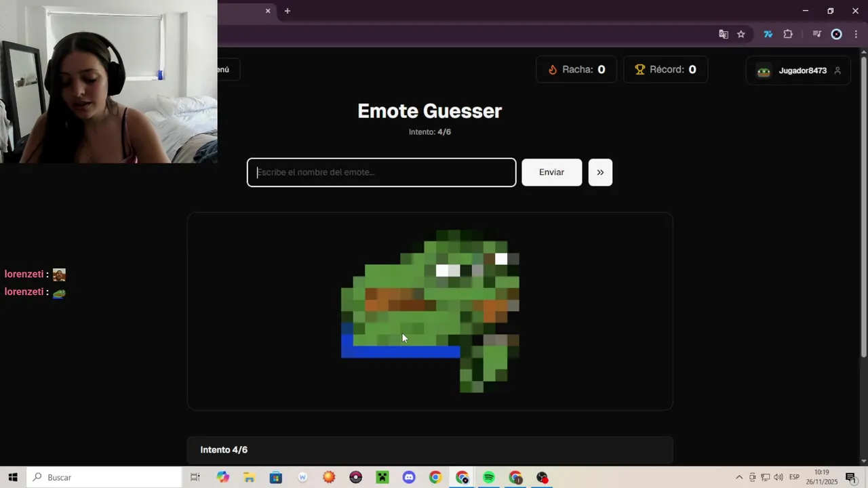This screenshot has height=488, width=868.
Task: Open the white W circle taskbar app
Action: tap(302, 477)
